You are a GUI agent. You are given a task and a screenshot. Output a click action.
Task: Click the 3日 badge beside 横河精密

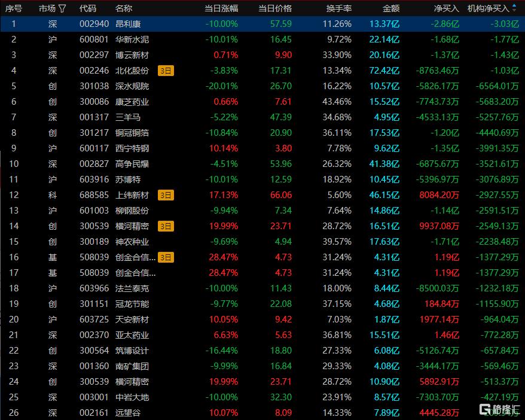click(166, 226)
